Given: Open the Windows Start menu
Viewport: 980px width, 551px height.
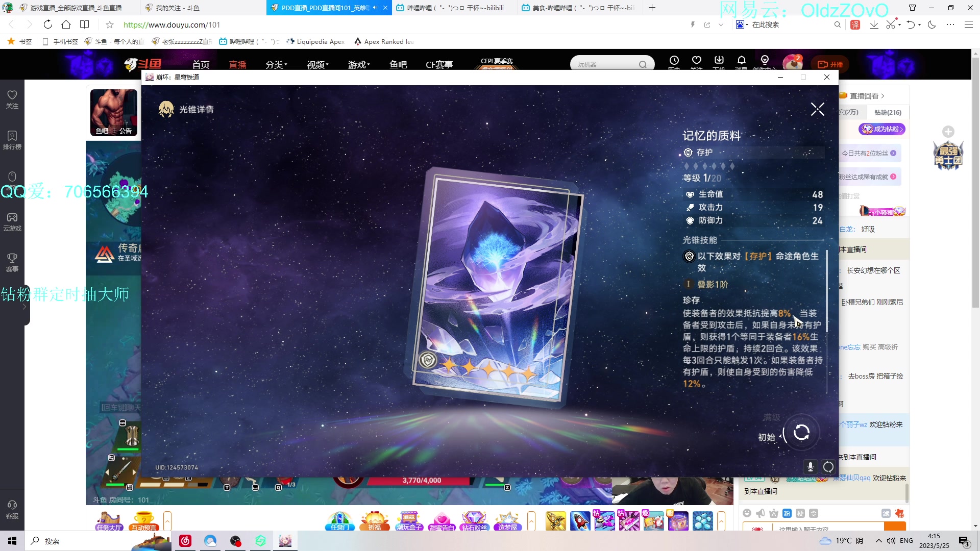Looking at the screenshot, I should coord(12,541).
